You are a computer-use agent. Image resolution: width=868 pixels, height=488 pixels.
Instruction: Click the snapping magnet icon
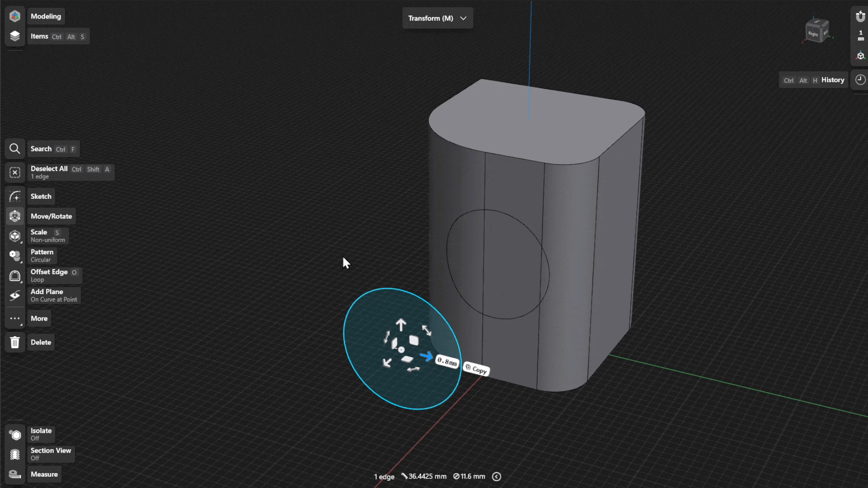pyautogui.click(x=860, y=17)
